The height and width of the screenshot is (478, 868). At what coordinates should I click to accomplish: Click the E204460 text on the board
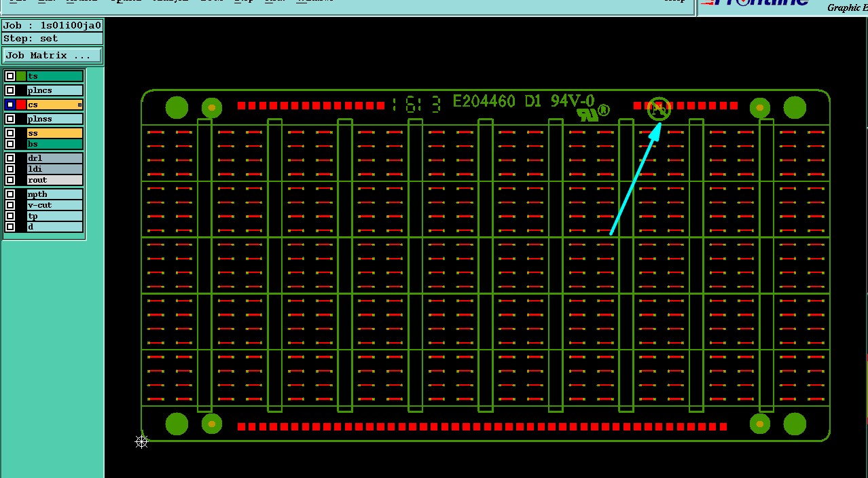[x=484, y=102]
